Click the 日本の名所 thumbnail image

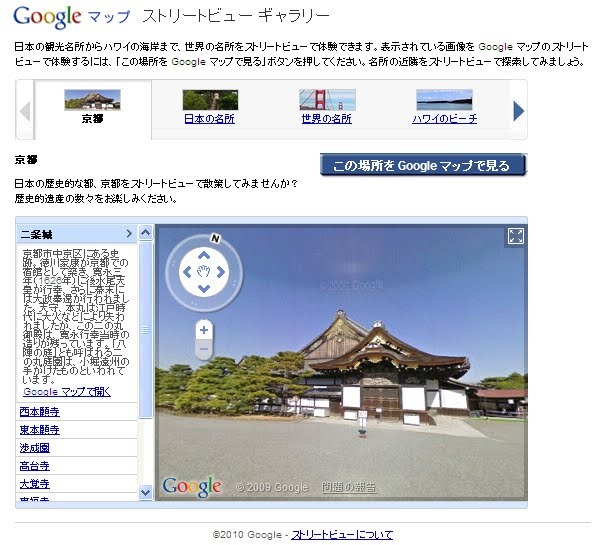210,100
